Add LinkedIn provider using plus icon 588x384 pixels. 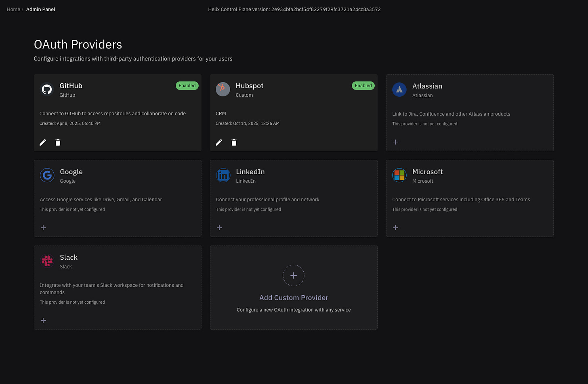(x=219, y=227)
